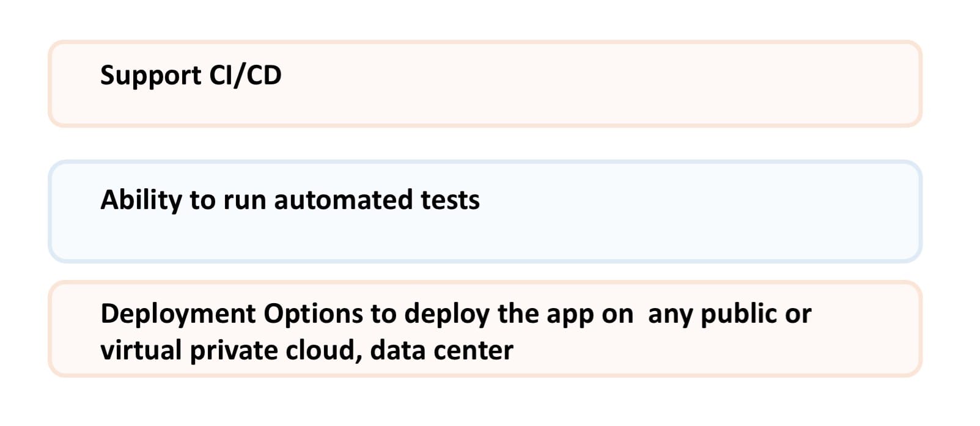The width and height of the screenshot is (980, 426).
Task: Click the 'data center' text
Action: point(441,351)
